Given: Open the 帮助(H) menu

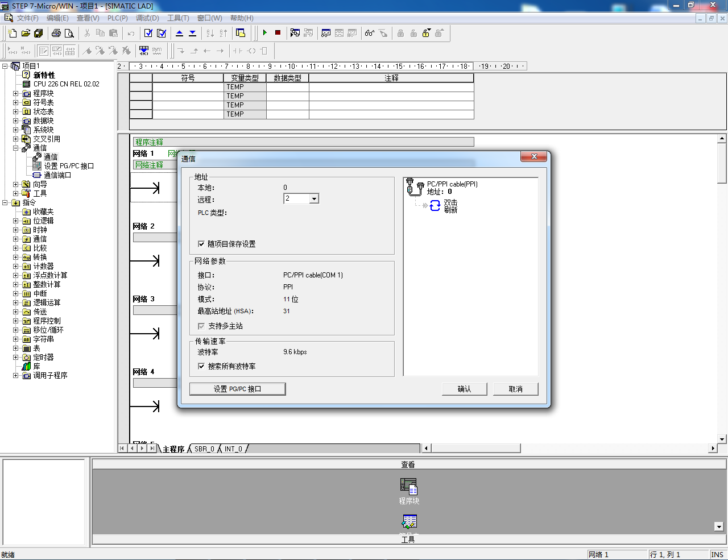Looking at the screenshot, I should tap(242, 18).
